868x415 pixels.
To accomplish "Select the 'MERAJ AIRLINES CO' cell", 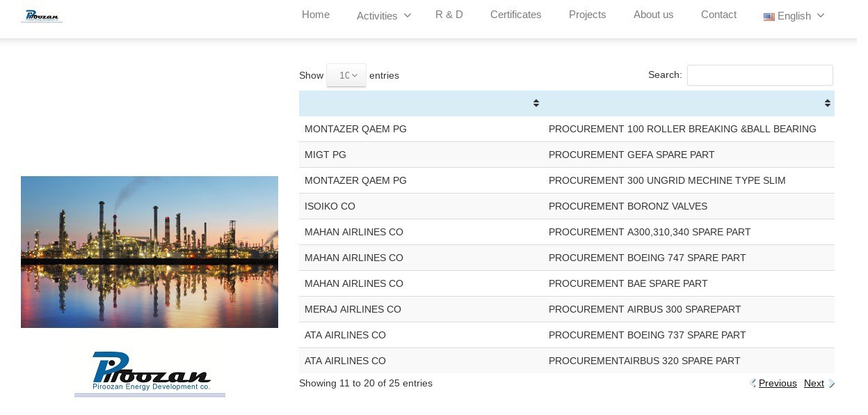I will pos(421,309).
